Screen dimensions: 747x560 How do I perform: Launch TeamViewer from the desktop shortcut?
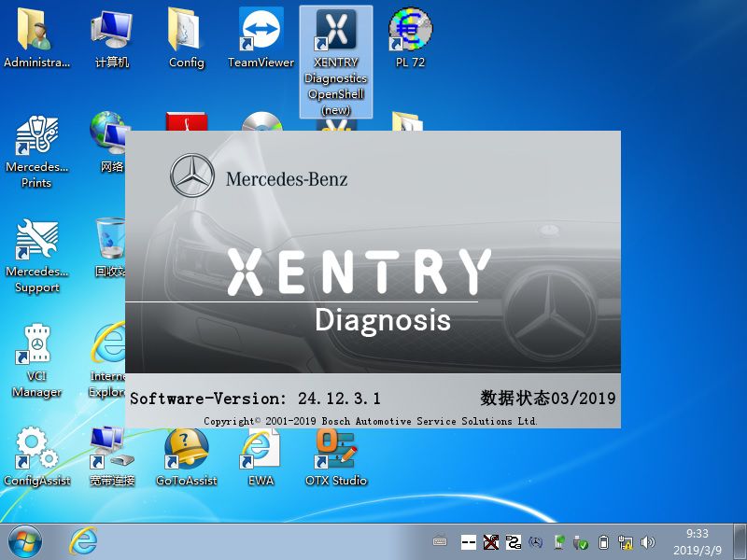point(261,37)
